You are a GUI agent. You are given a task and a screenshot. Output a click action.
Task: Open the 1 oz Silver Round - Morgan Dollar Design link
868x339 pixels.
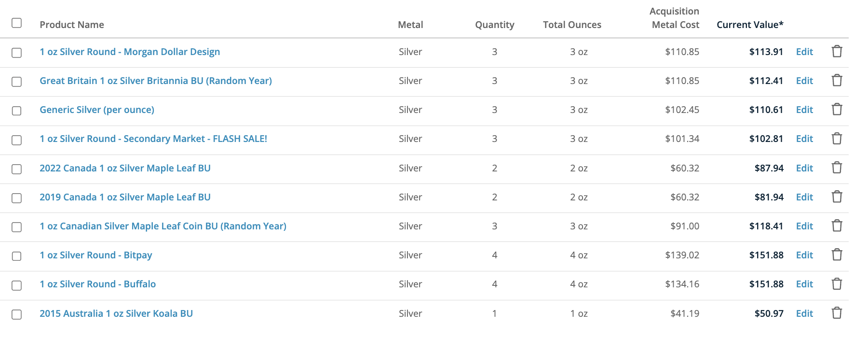[130, 52]
